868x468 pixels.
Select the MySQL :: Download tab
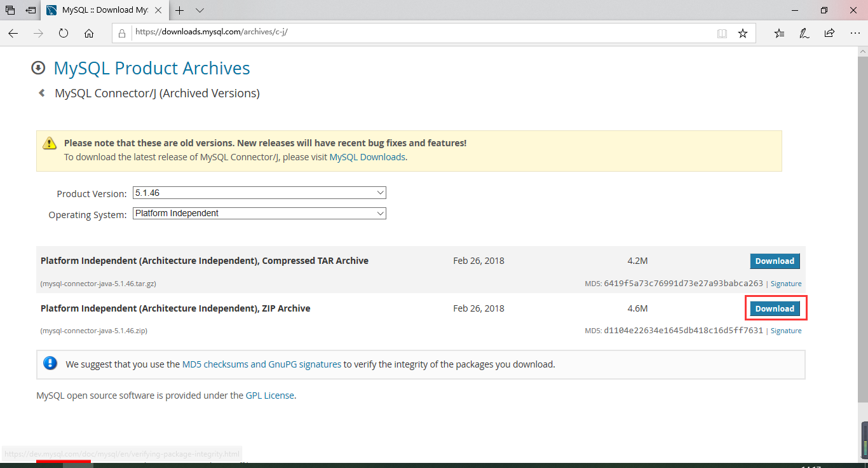(105, 10)
